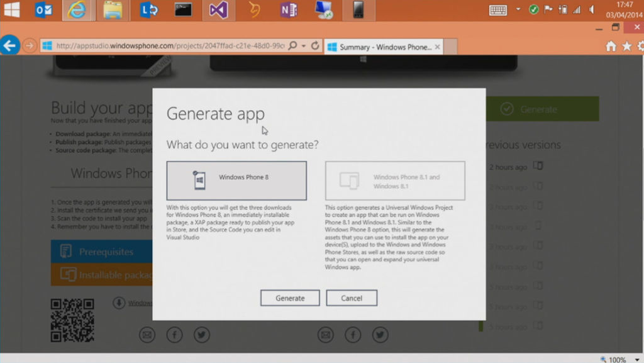The image size is (644, 363).
Task: Close the Summary - Windows Phone tab
Action: click(438, 47)
